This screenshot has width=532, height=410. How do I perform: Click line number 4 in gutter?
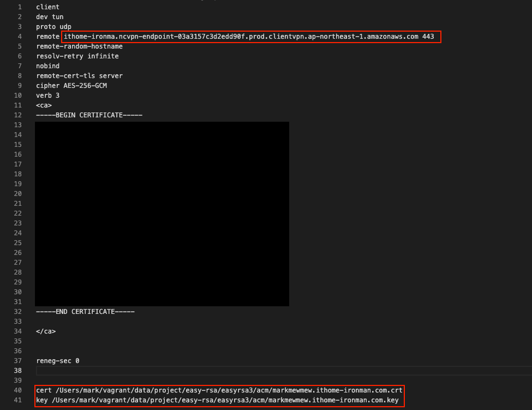pyautogui.click(x=20, y=37)
